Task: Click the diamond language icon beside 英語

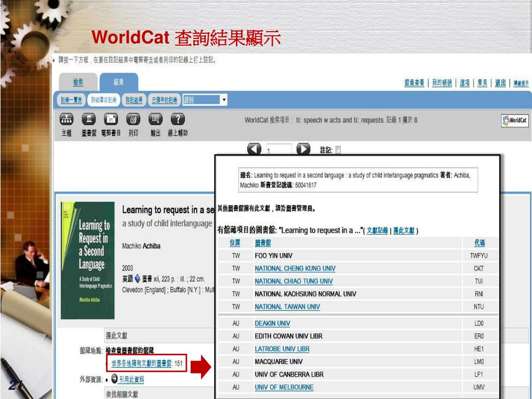Action: tap(137, 279)
